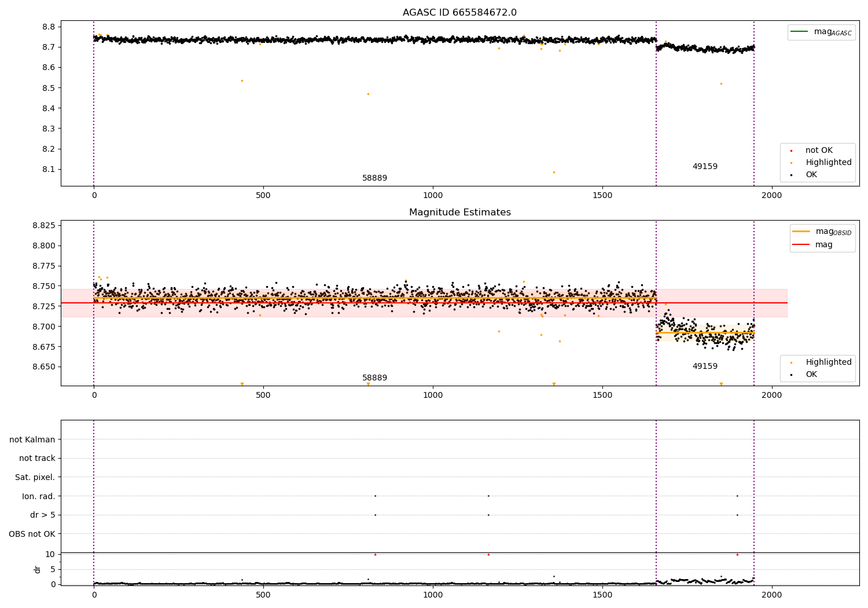This screenshot has height=608, width=868.
Task: Click the 58889 label in Magnitude Estimates plot
Action: [x=374, y=378]
